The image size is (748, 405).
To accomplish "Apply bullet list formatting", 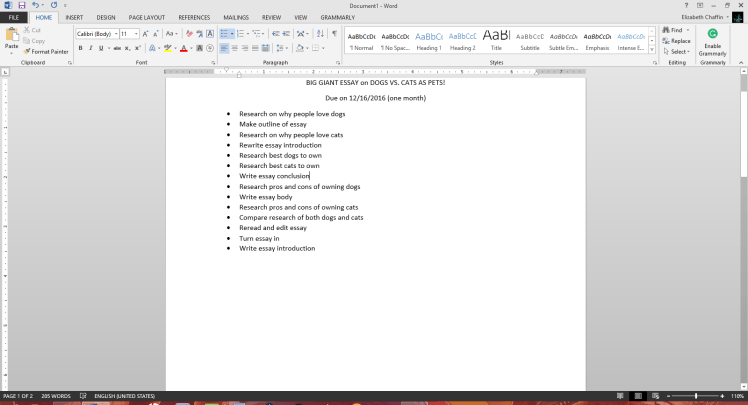I will [x=224, y=34].
